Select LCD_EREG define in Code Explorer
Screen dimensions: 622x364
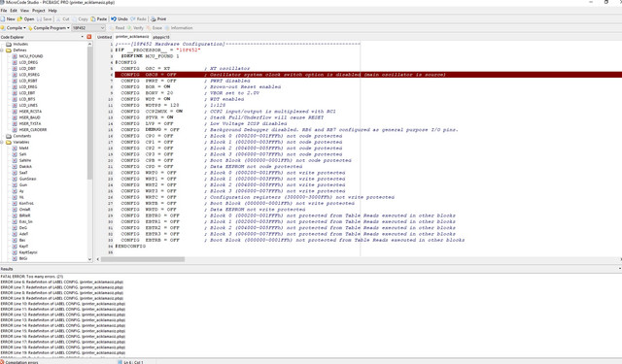25,86
